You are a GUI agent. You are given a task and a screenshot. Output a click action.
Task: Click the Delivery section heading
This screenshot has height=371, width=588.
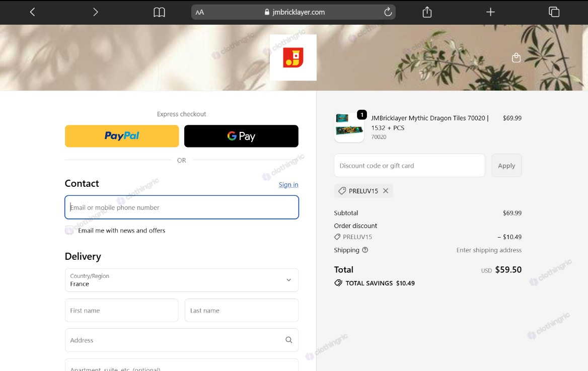(83, 257)
